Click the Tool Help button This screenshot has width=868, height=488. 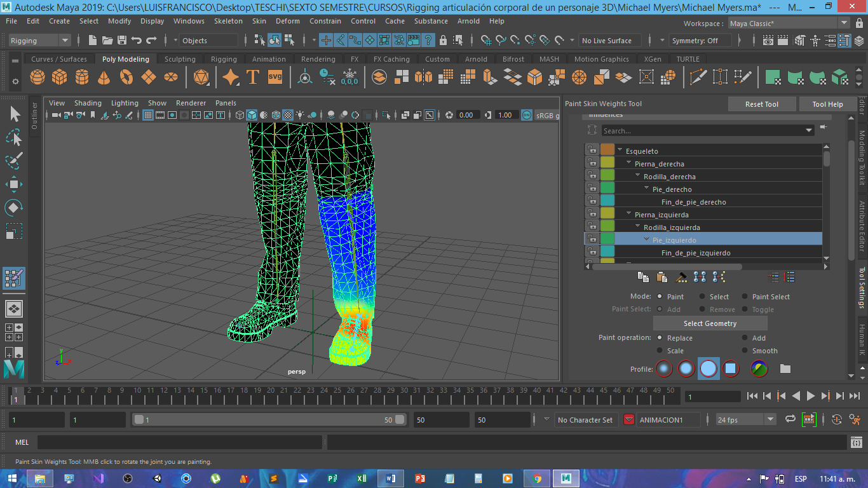[x=827, y=104]
